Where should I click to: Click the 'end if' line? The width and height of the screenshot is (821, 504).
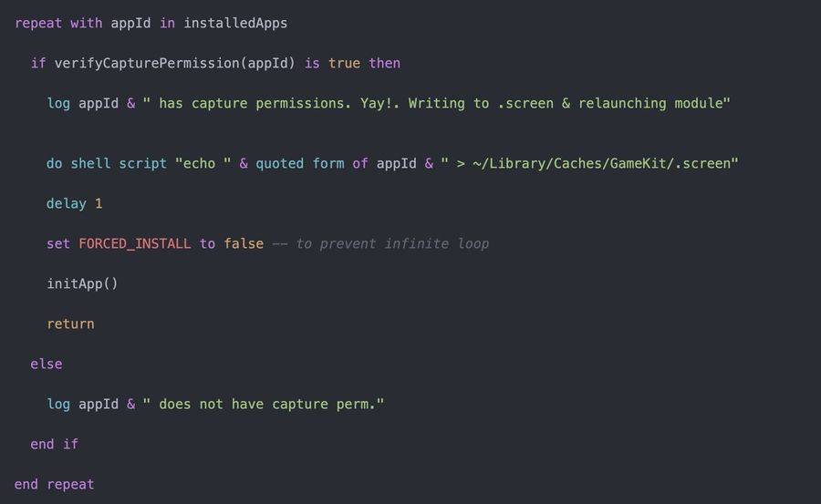click(55, 444)
